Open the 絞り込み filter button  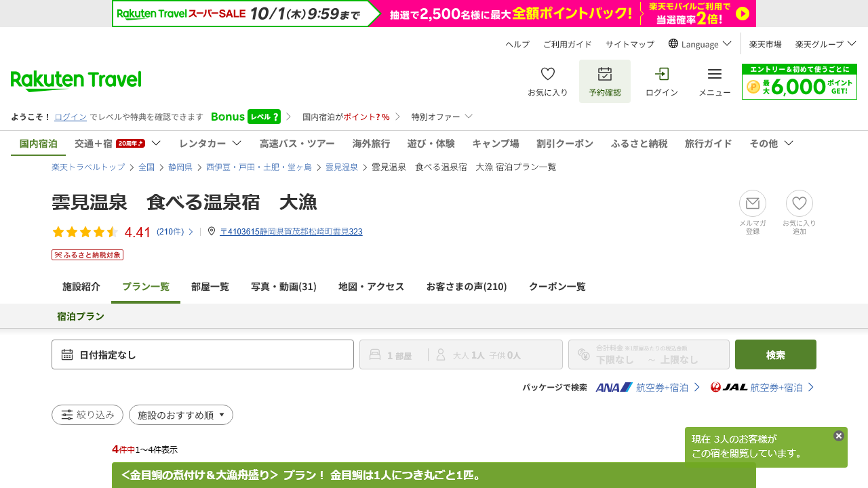pyautogui.click(x=87, y=415)
